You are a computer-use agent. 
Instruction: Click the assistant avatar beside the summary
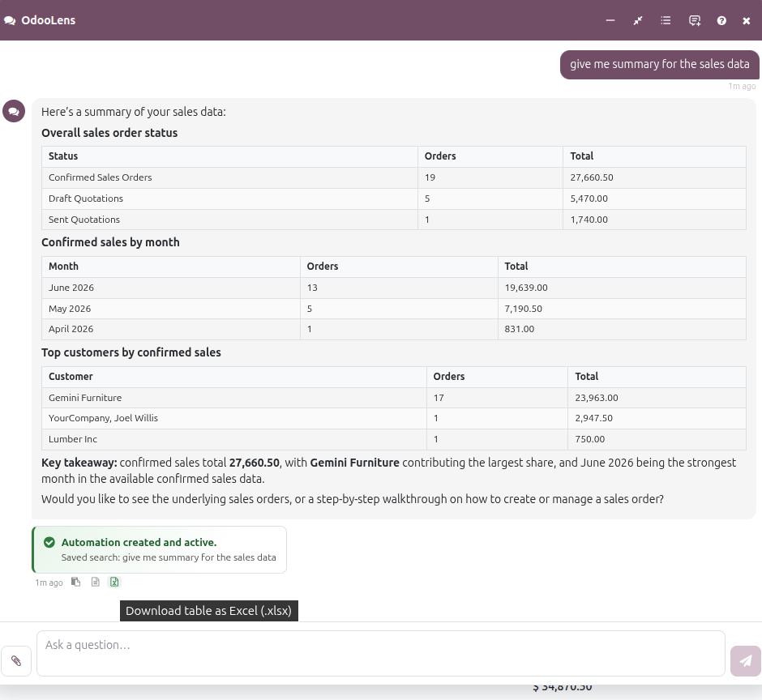[x=14, y=111]
